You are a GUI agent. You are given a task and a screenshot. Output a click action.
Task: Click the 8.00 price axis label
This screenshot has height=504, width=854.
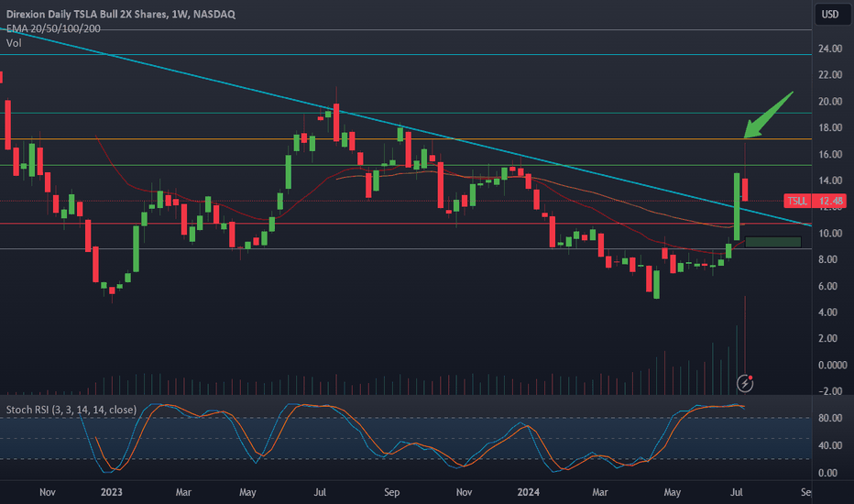(x=830, y=259)
